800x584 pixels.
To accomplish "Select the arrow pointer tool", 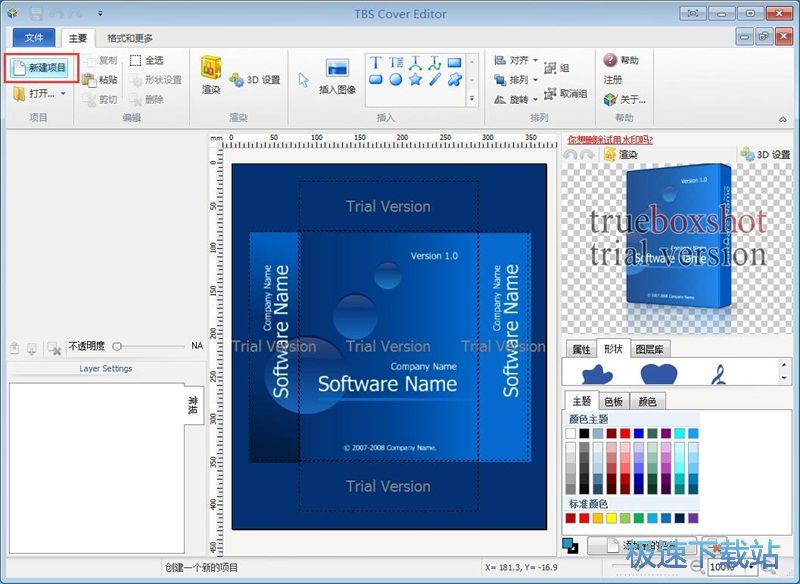I will pyautogui.click(x=303, y=80).
